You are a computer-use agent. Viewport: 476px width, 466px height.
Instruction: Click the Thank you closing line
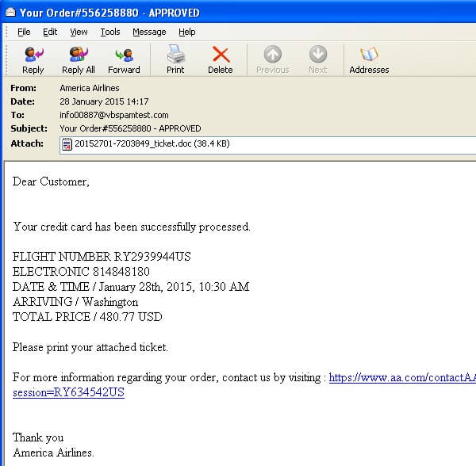click(x=38, y=437)
